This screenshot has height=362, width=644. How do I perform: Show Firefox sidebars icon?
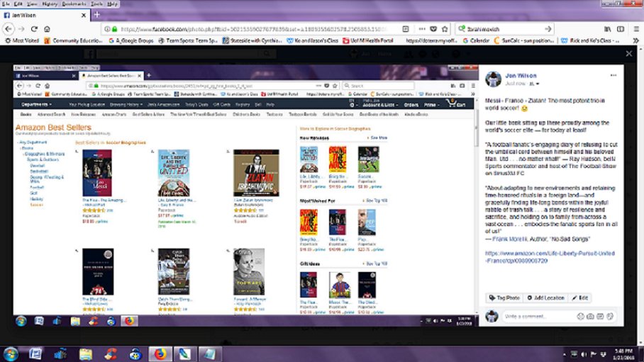point(621,29)
